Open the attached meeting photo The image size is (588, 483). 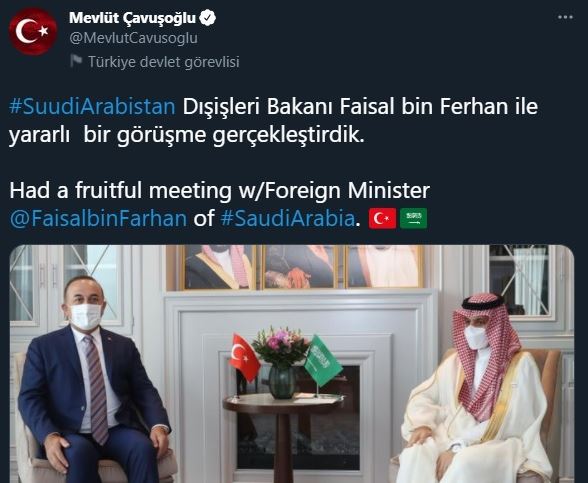(x=292, y=364)
